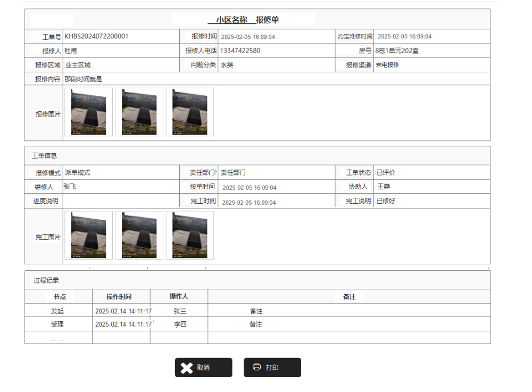Image resolution: width=532 pixels, height=392 pixels.
Task: Open second 完工图片 thumbnail
Action: 139,236
